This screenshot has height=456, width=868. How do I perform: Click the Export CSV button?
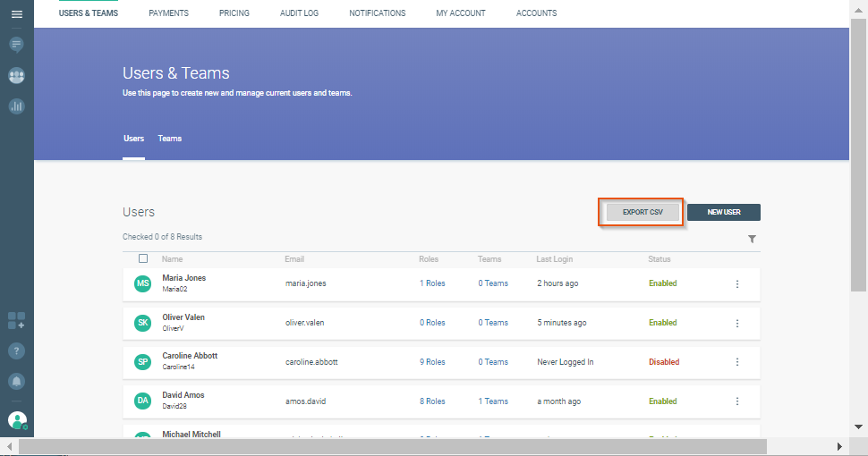pyautogui.click(x=641, y=212)
